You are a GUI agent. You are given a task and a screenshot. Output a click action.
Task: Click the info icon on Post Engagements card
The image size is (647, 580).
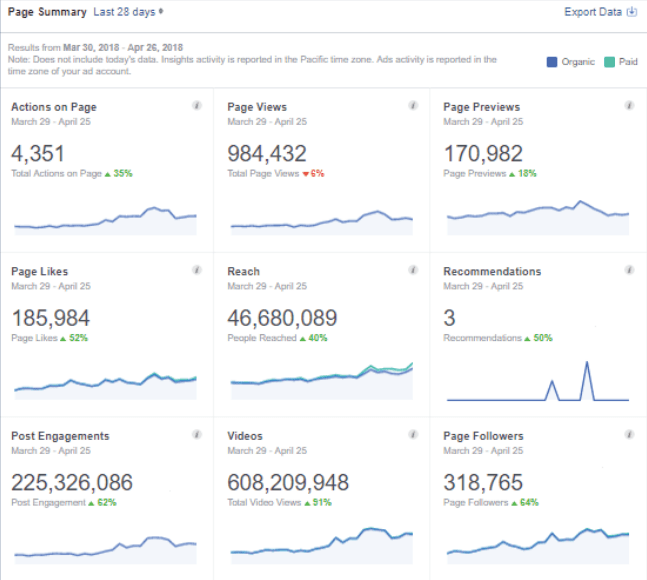(x=197, y=435)
